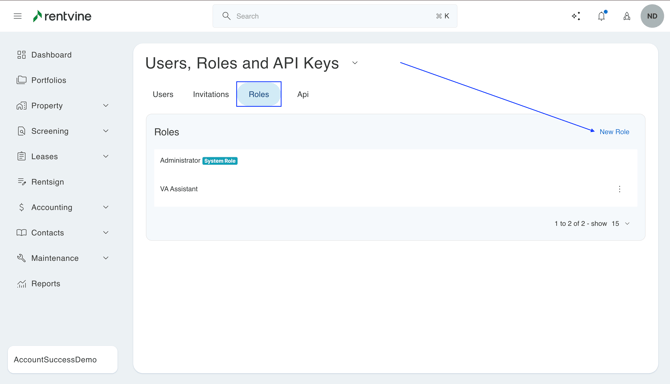Click the Rentsign signature icon

[x=21, y=182]
